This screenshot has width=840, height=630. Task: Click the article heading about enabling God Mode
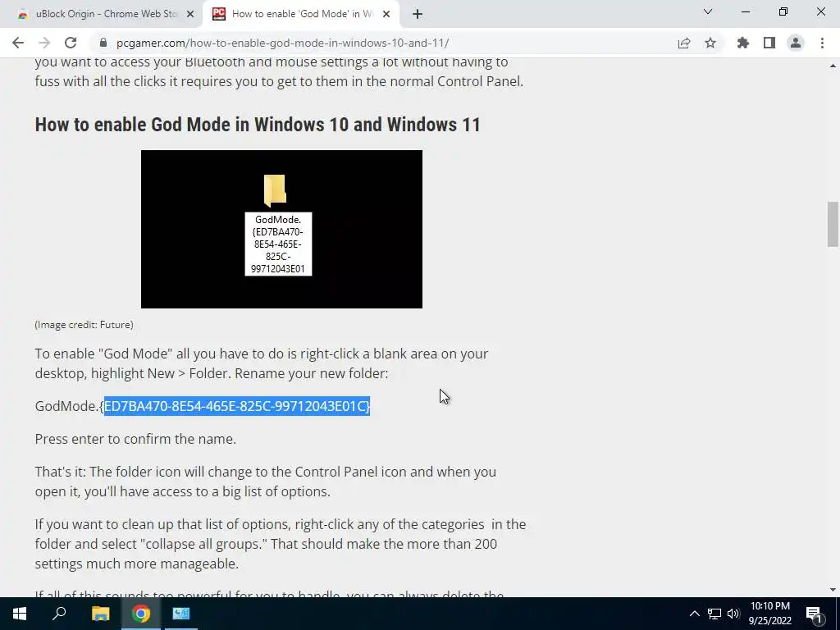[258, 125]
